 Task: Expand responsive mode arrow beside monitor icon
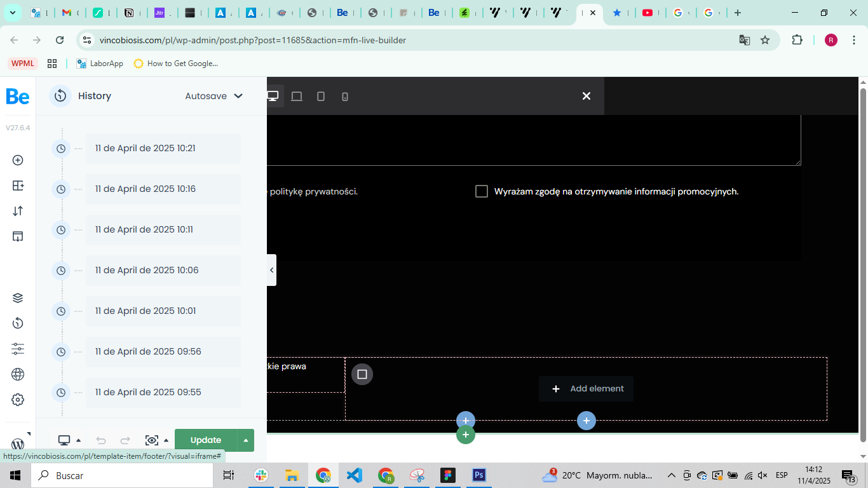[x=79, y=440]
